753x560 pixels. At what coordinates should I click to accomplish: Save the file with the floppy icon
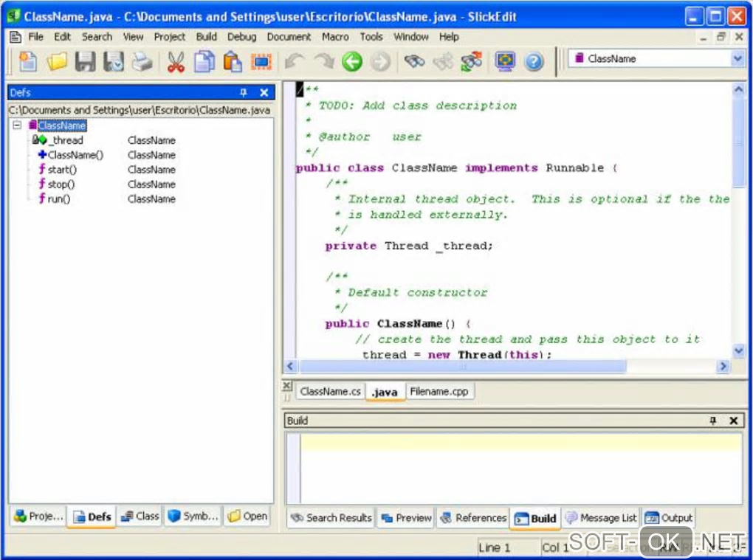point(85,62)
